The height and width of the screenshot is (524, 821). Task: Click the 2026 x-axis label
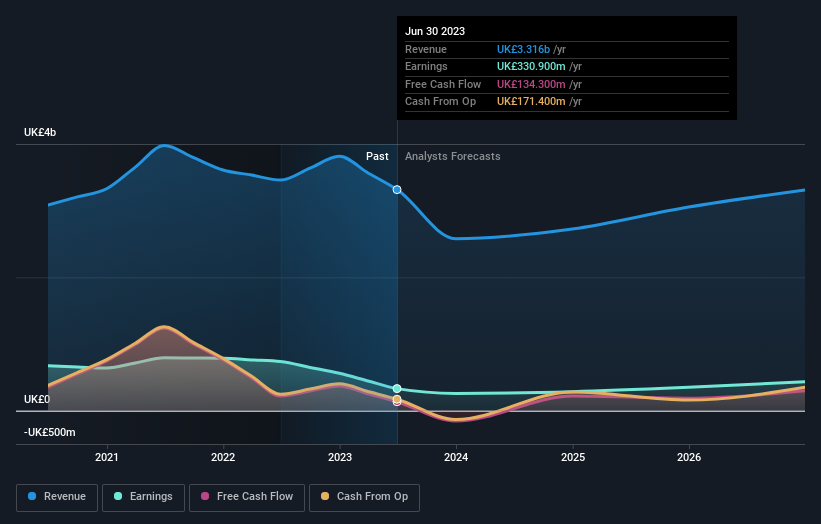[689, 457]
